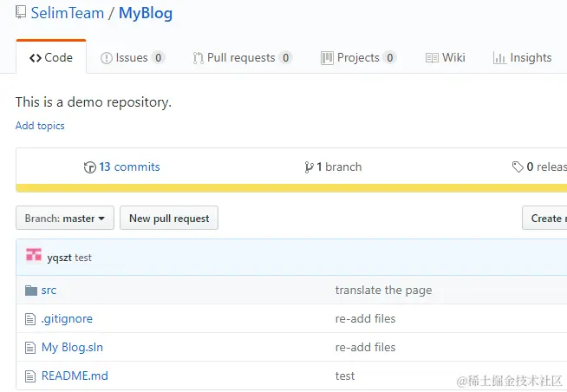Click the repository book icon beside SelimTeam
Image resolution: width=567 pixels, height=392 pixels.
21,12
